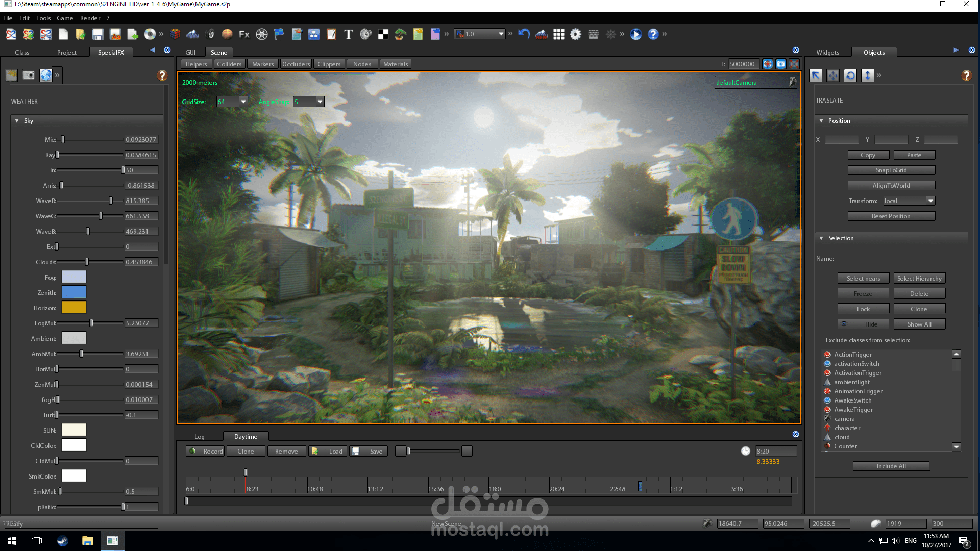Select the rotate tool in Objects panel
Viewport: 980px width, 551px height.
pos(850,76)
